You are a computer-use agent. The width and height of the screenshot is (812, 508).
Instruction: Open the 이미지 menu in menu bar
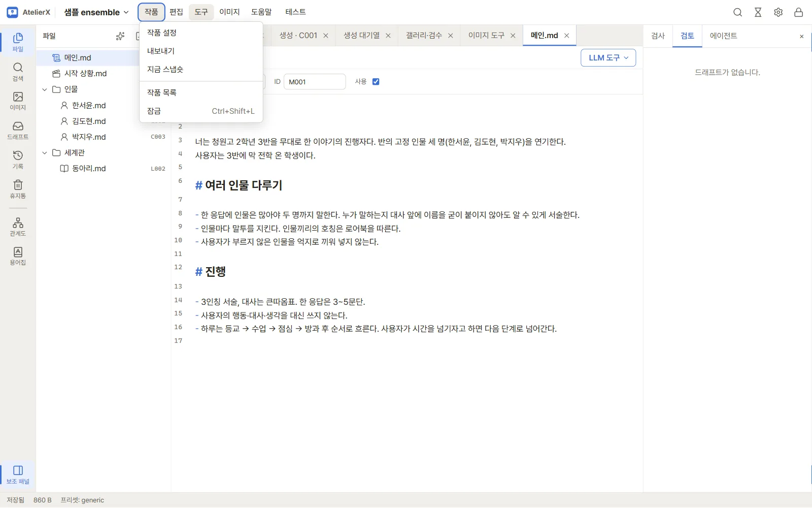(x=229, y=12)
